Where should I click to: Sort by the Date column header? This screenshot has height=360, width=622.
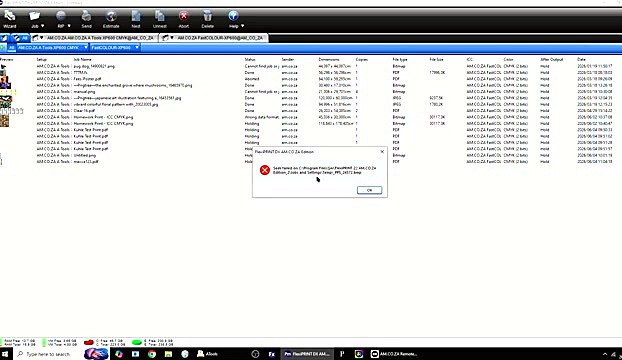point(581,59)
